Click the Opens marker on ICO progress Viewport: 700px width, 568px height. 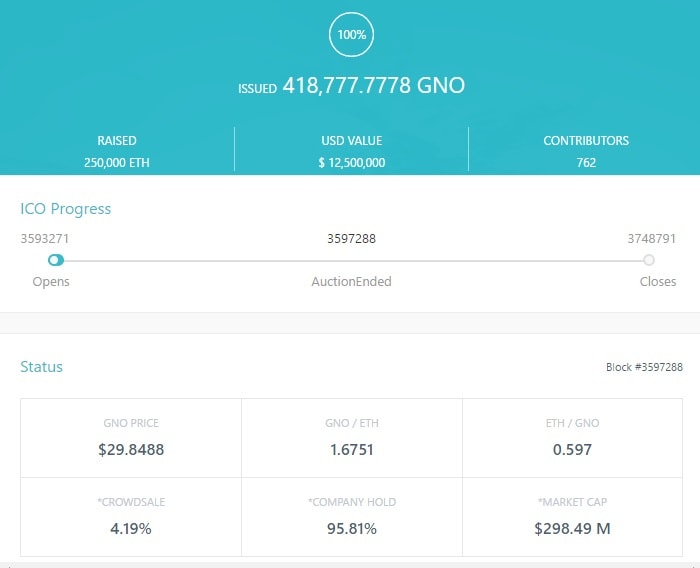[x=55, y=260]
